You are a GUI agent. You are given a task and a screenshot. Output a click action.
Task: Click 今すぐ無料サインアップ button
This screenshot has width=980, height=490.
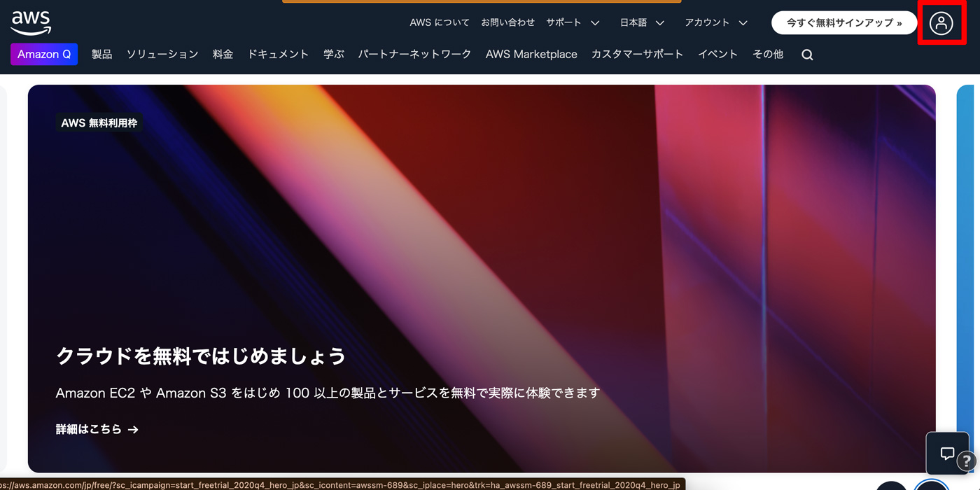[x=844, y=22]
